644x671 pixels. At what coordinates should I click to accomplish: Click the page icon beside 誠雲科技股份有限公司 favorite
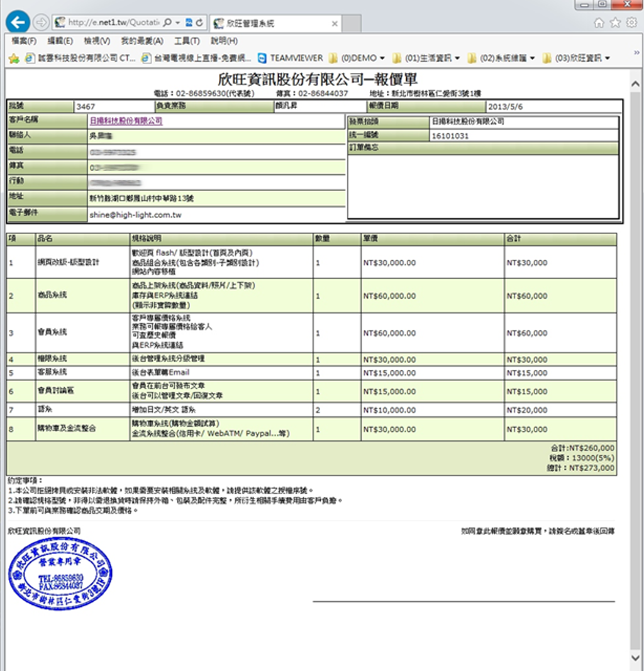pos(30,58)
